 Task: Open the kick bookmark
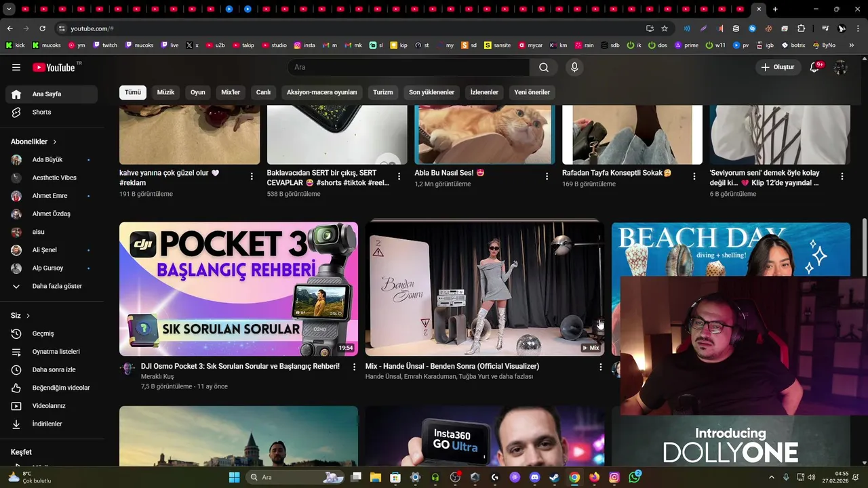(15, 45)
